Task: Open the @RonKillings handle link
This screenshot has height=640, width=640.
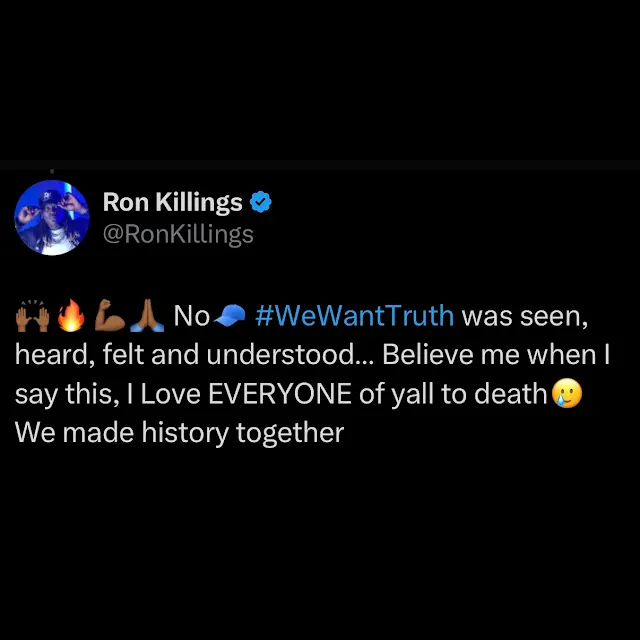Action: [178, 235]
